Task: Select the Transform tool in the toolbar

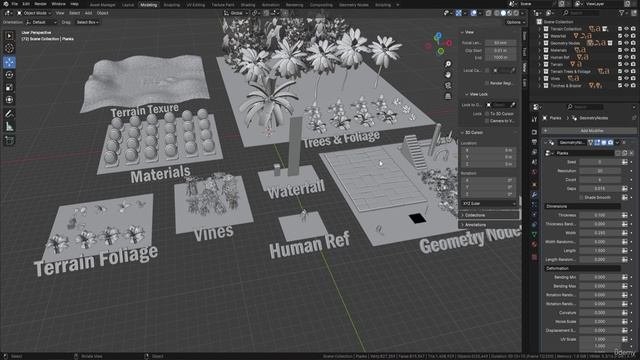Action: pos(9,100)
